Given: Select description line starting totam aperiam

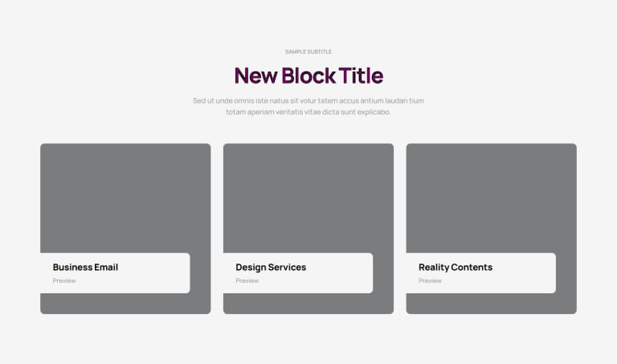Looking at the screenshot, I should coord(308,112).
